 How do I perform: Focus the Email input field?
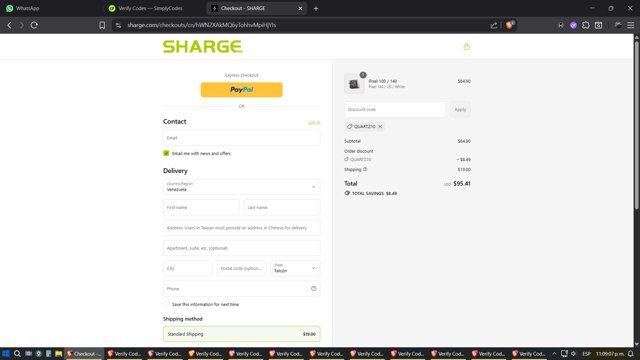[241, 138]
